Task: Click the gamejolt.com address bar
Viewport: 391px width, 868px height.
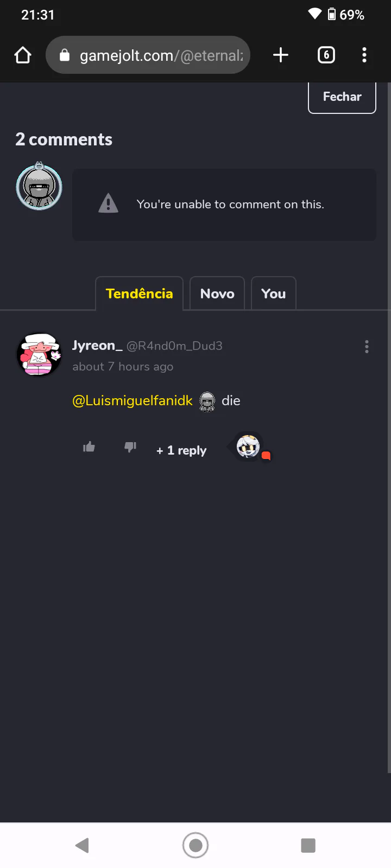Action: click(x=148, y=55)
